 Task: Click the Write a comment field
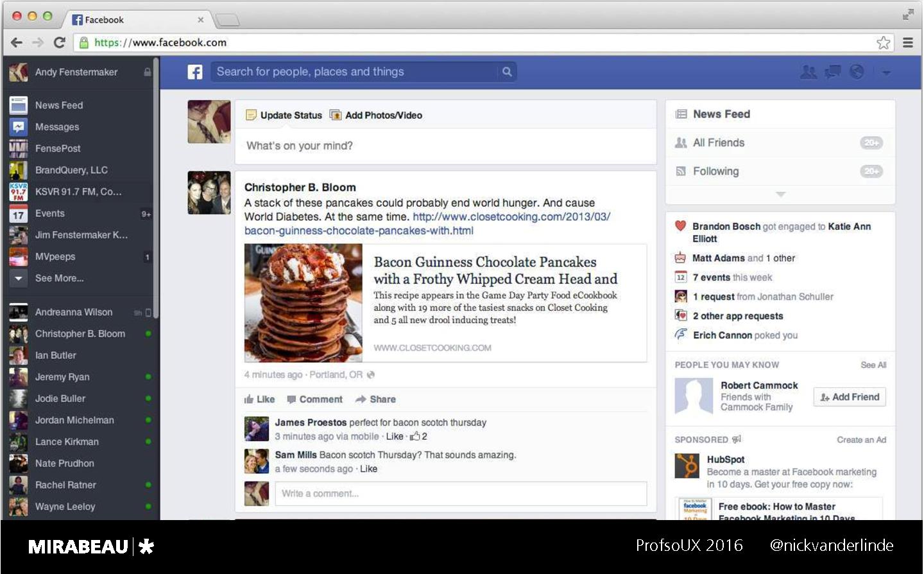(461, 494)
